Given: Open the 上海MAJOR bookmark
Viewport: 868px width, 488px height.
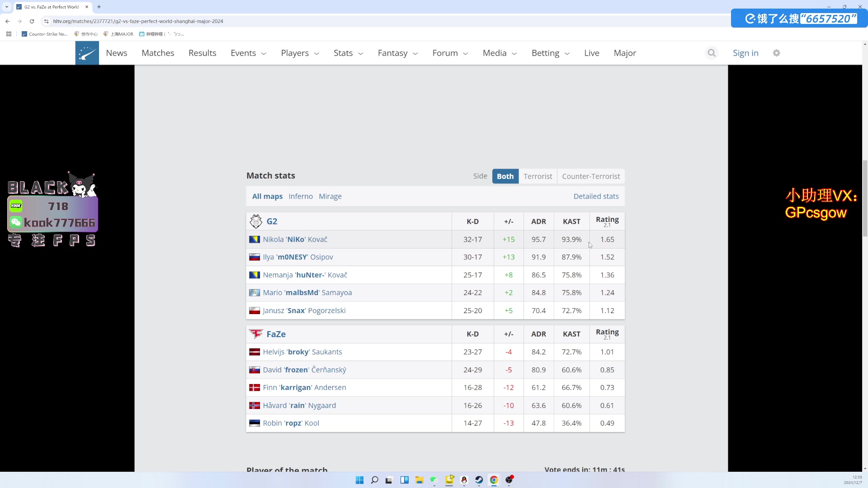Looking at the screenshot, I should pyautogui.click(x=118, y=34).
